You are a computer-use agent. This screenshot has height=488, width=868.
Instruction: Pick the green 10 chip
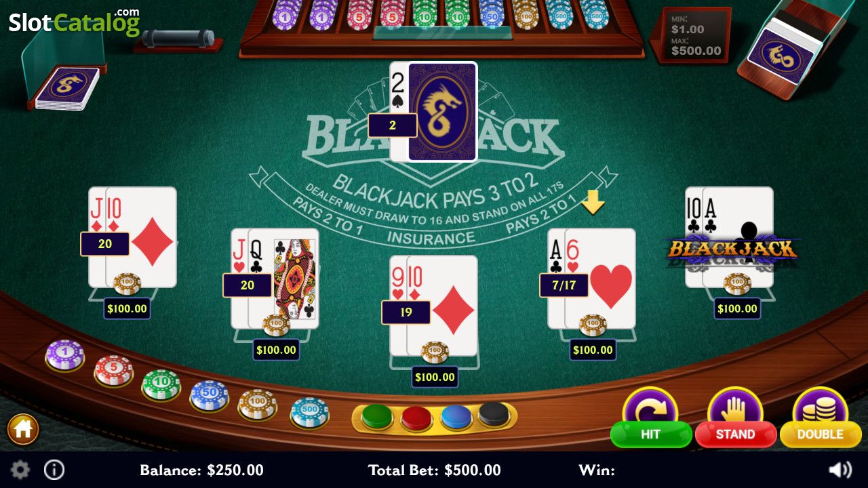pos(161,384)
